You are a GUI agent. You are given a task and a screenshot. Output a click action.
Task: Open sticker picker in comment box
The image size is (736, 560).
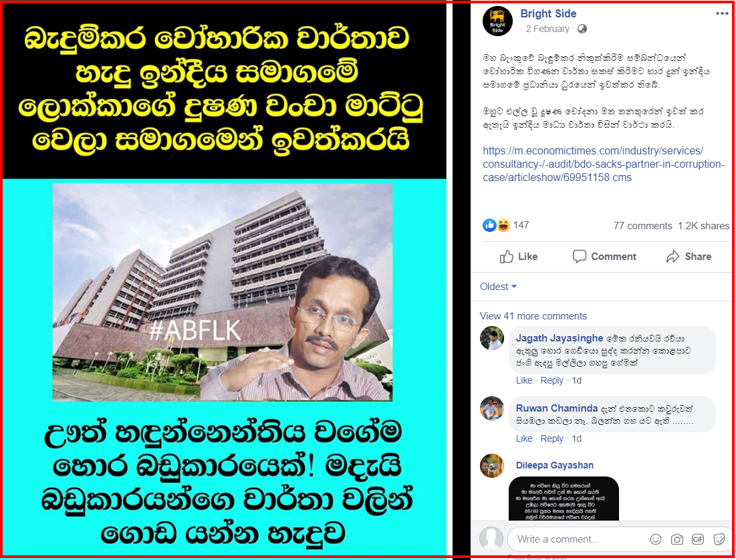click(x=719, y=539)
